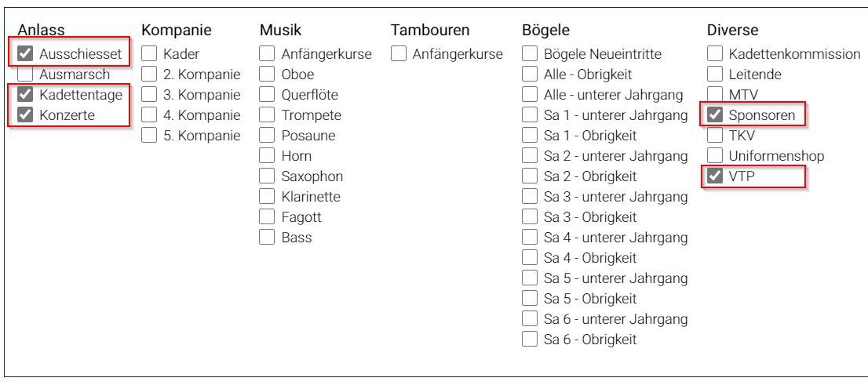Viewport: 868px width, 385px height.
Task: Select Alle - Obrigkeit checkbox
Action: 529,74
